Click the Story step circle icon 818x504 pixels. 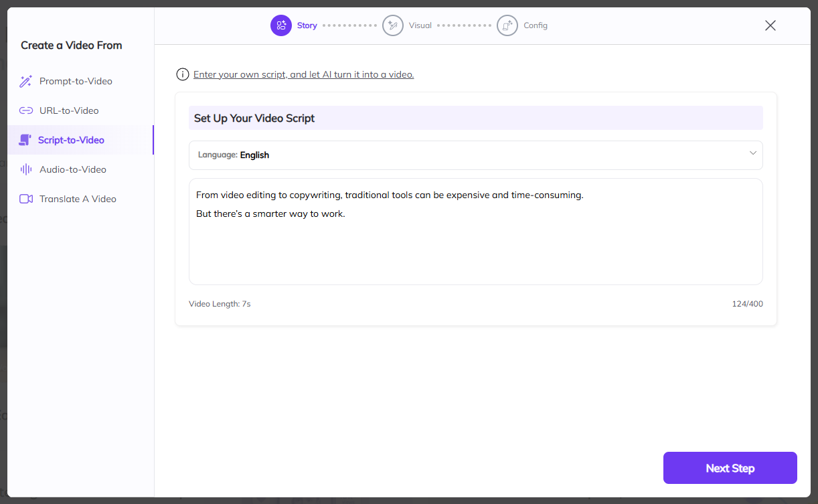(x=281, y=25)
